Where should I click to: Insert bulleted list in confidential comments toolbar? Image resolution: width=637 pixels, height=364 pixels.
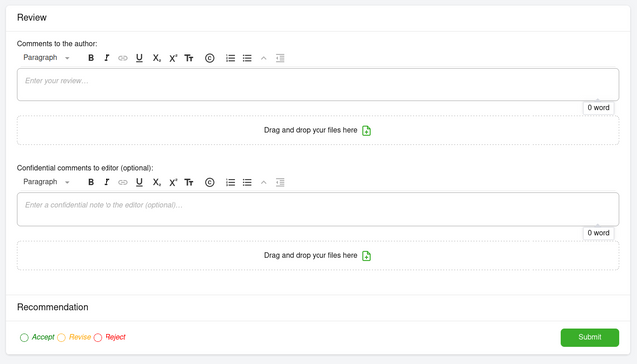point(247,183)
